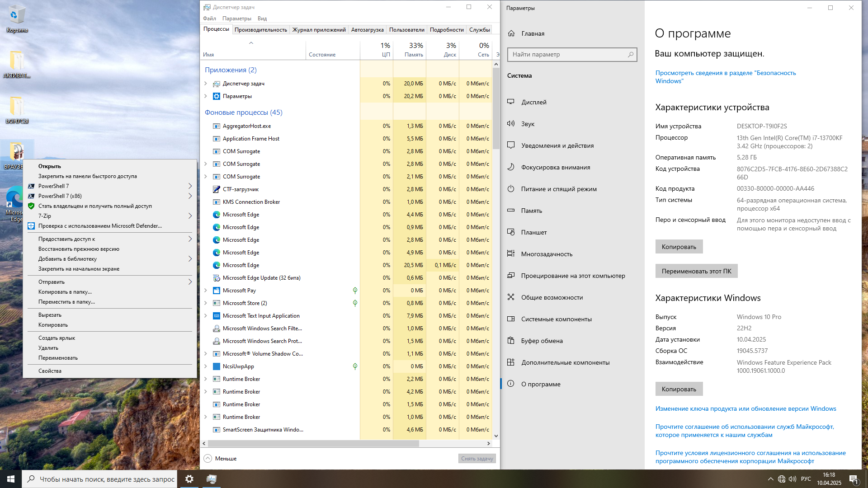Viewport: 868px width, 488px height.
Task: Open the notification center icon
Action: [854, 479]
